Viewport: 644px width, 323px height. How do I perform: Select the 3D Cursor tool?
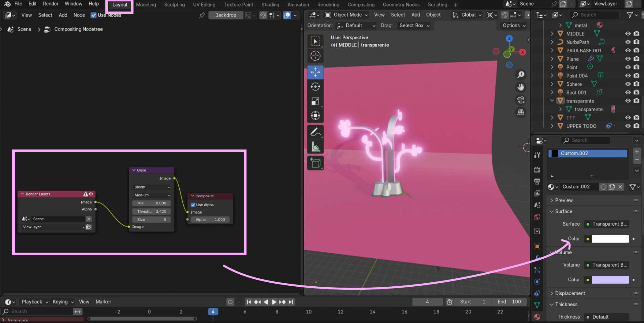point(315,56)
